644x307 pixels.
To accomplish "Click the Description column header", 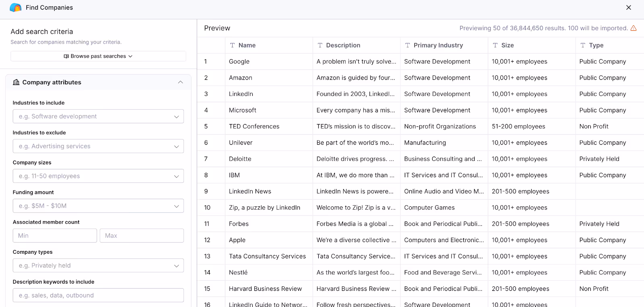I will pos(357,45).
